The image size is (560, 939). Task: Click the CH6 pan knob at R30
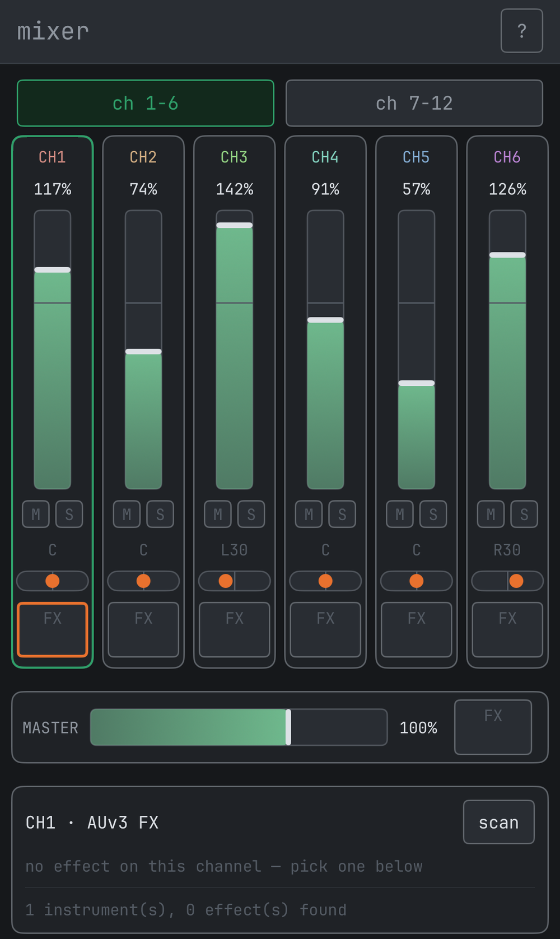point(516,581)
